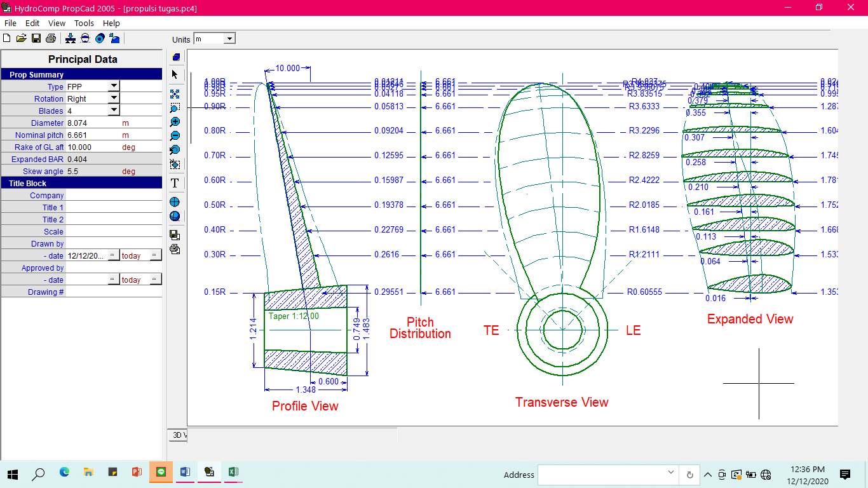Expand the Blades count dropdown
The image size is (868, 488).
point(114,110)
